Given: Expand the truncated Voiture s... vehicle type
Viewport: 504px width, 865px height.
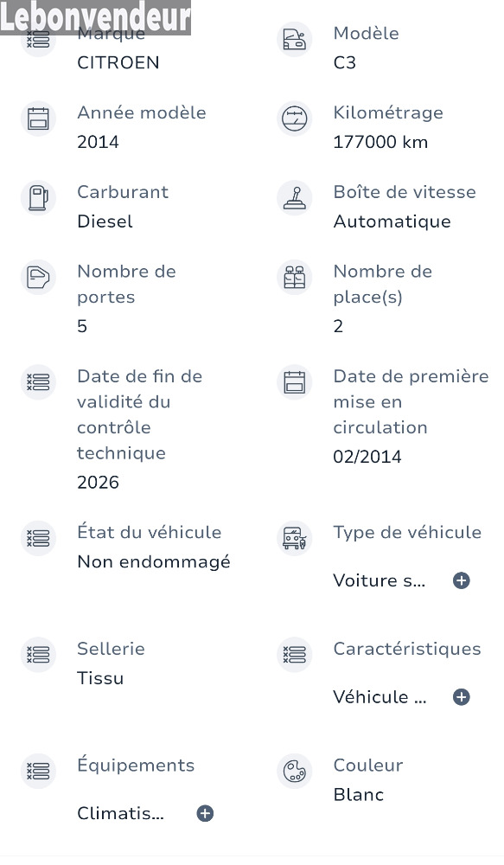Looking at the screenshot, I should [x=462, y=580].
